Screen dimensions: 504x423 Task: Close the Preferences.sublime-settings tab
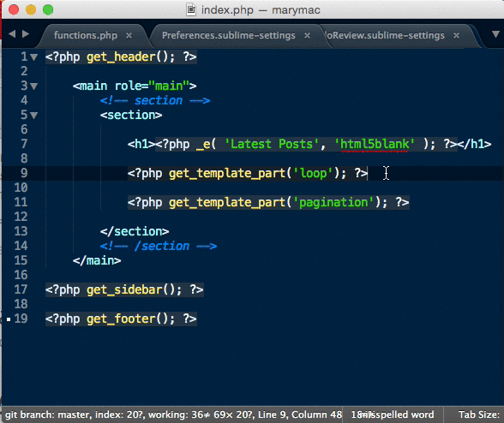coord(307,36)
